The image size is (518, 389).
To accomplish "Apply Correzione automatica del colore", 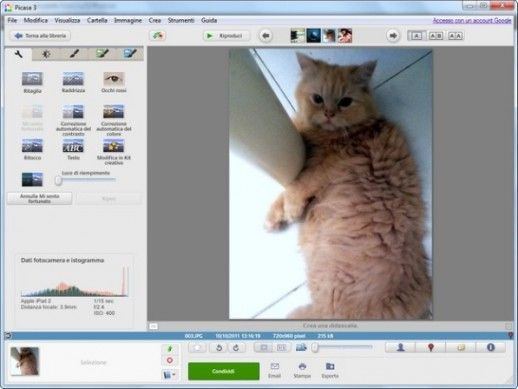I will click(114, 120).
